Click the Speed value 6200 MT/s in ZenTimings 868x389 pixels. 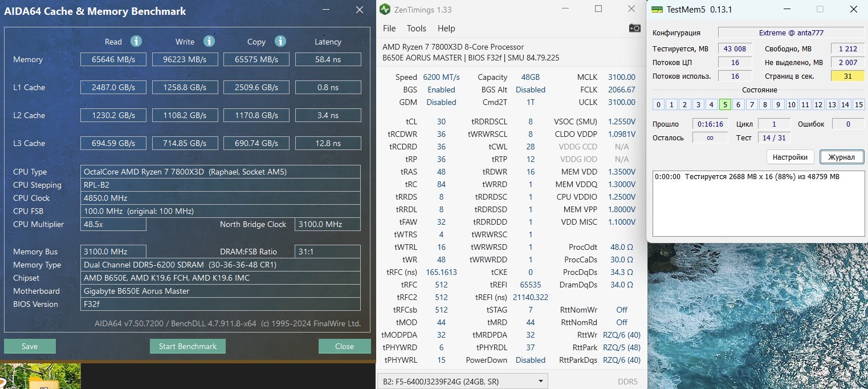click(x=441, y=77)
